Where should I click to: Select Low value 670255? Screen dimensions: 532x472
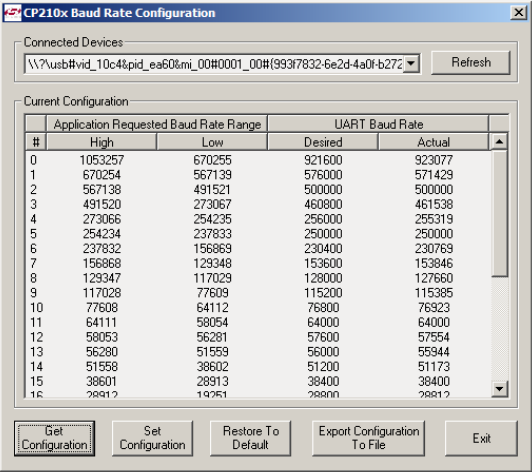[x=212, y=160]
